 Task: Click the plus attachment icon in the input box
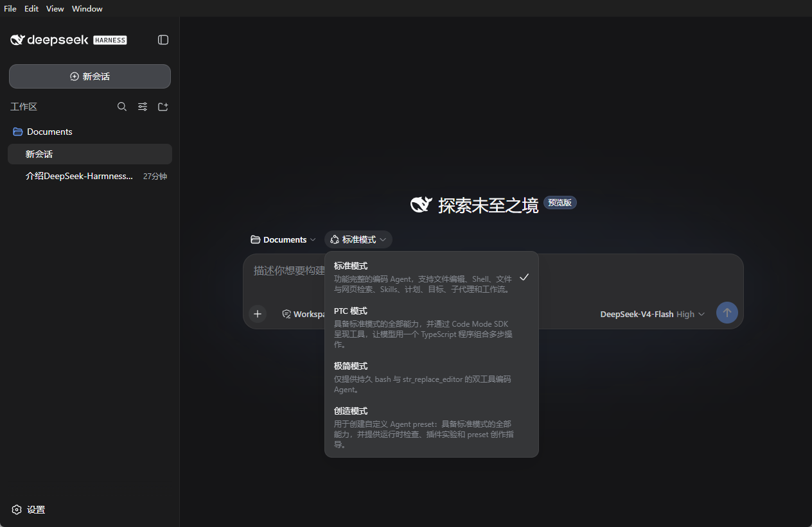tap(258, 313)
